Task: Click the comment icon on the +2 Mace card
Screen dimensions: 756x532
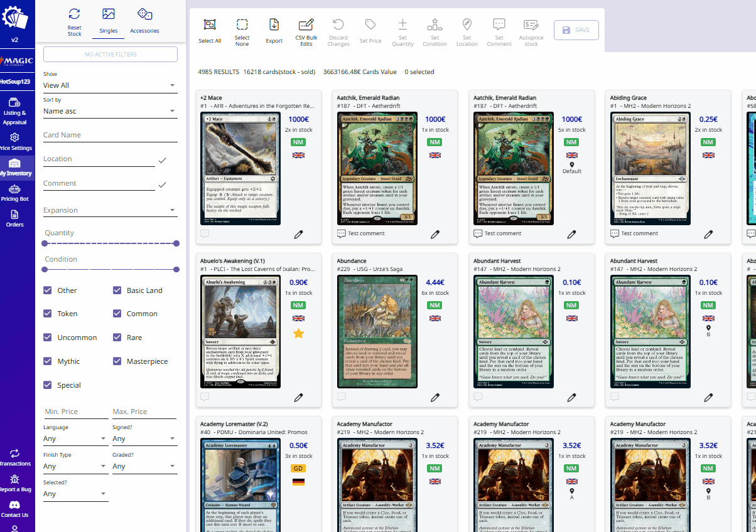Action: coord(205,234)
